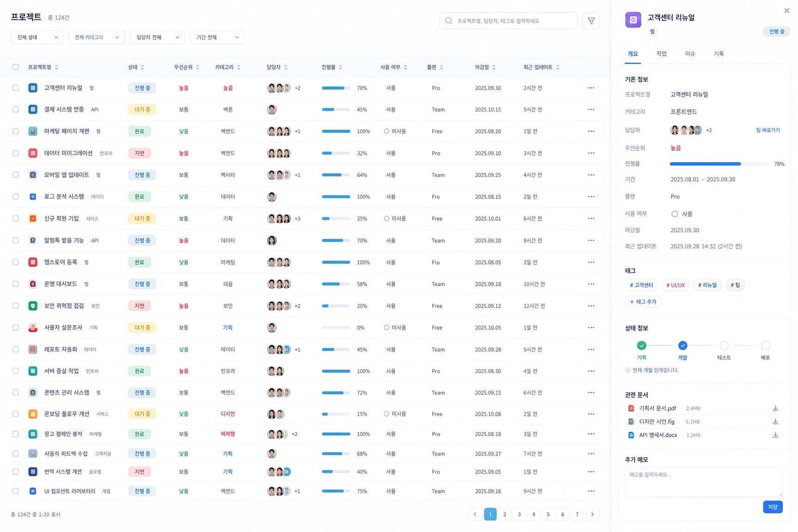The width and height of the screenshot is (798, 532).
Task: Check the 사용자 설문조사 row checkbox
Action: tap(16, 327)
